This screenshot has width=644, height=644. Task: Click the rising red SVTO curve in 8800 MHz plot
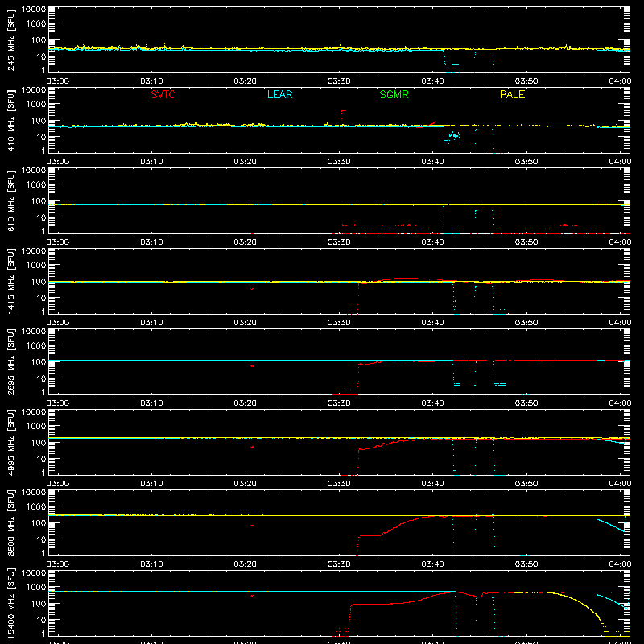(x=400, y=526)
